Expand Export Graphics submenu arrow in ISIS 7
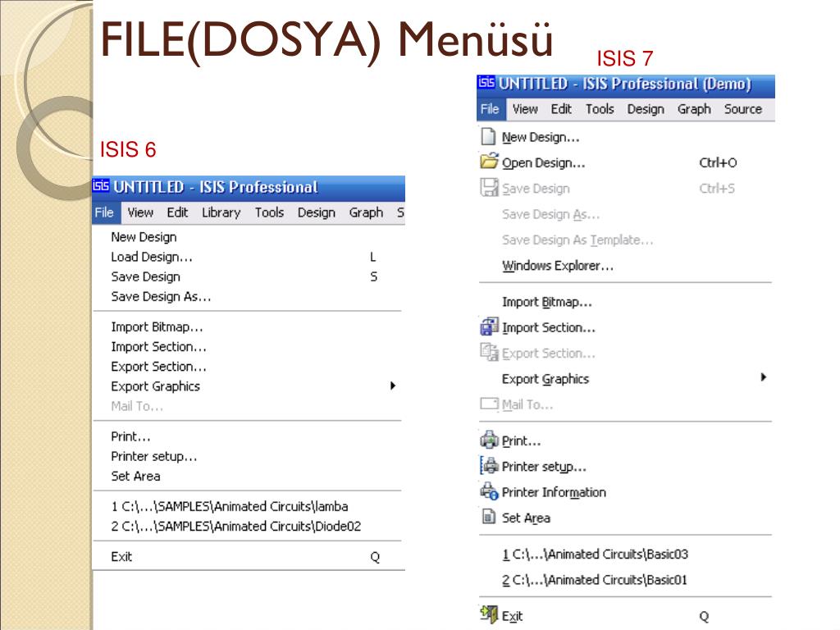 coord(764,377)
